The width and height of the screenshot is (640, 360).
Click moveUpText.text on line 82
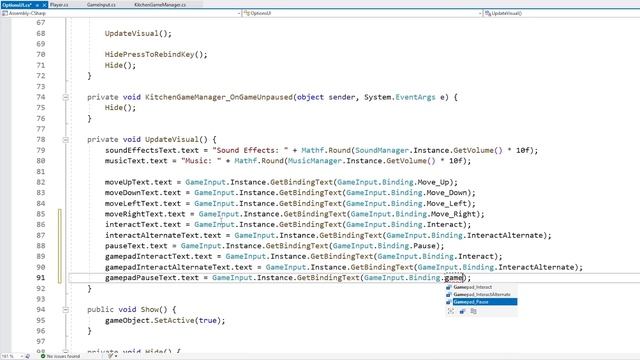(138, 182)
